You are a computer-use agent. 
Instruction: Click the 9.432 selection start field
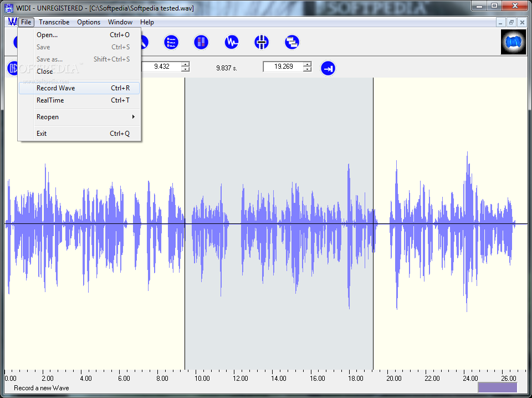[x=161, y=67]
